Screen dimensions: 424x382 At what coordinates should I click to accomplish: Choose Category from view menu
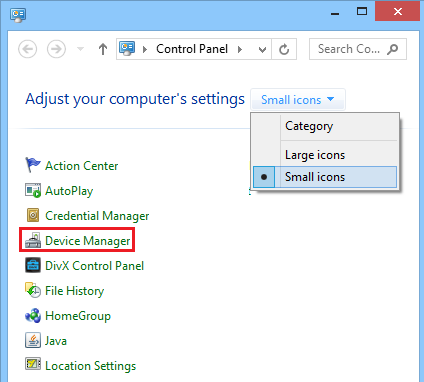coord(325,126)
